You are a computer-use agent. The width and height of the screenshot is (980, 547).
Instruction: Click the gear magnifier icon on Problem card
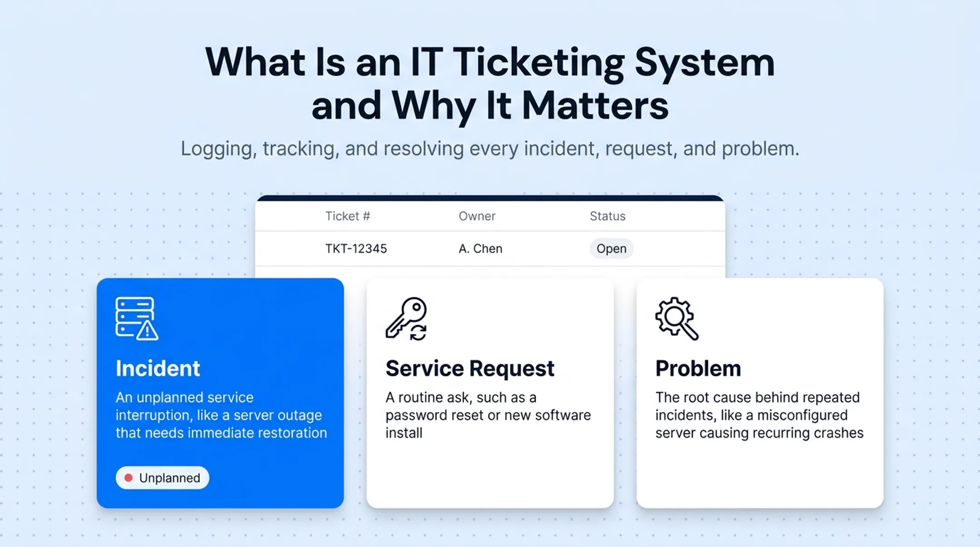(x=677, y=318)
